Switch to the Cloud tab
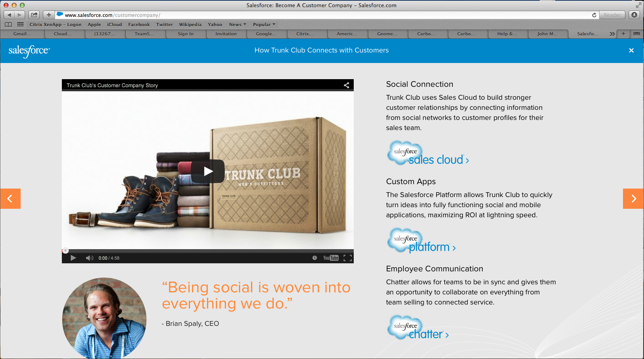 tap(62, 34)
